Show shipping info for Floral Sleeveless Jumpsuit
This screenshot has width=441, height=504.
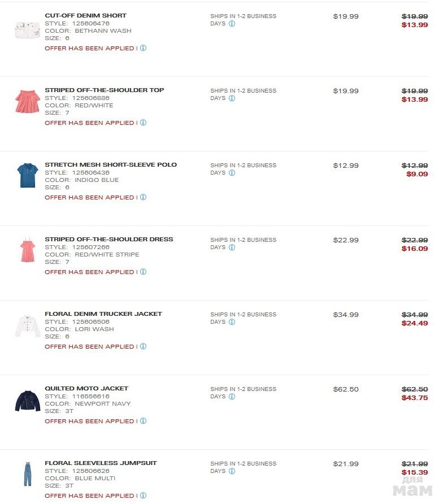tap(232, 471)
